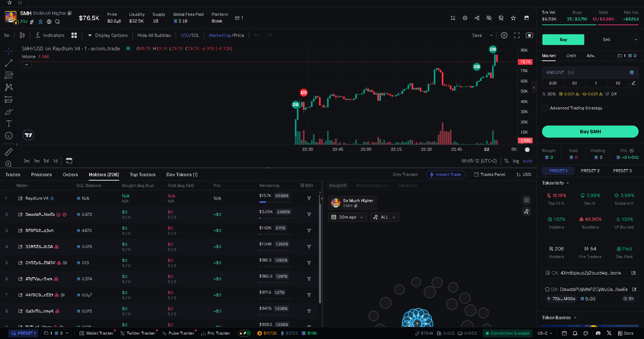Select the crosshair cursor drawing tool
The width and height of the screenshot is (644, 339).
(9, 51)
